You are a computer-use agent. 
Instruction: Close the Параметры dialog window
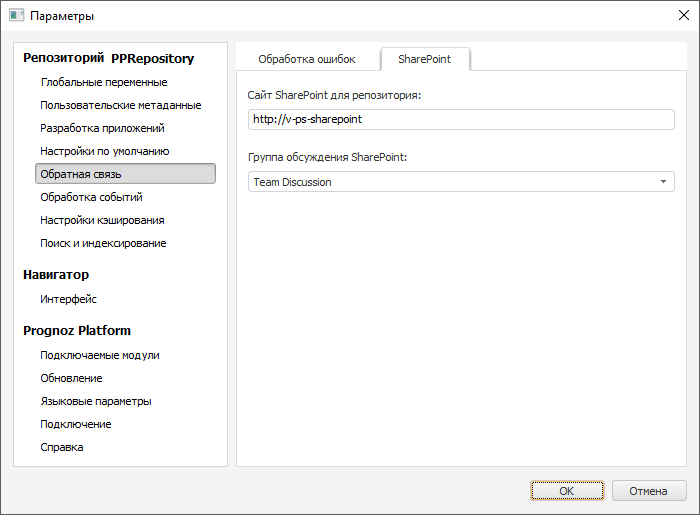point(683,16)
